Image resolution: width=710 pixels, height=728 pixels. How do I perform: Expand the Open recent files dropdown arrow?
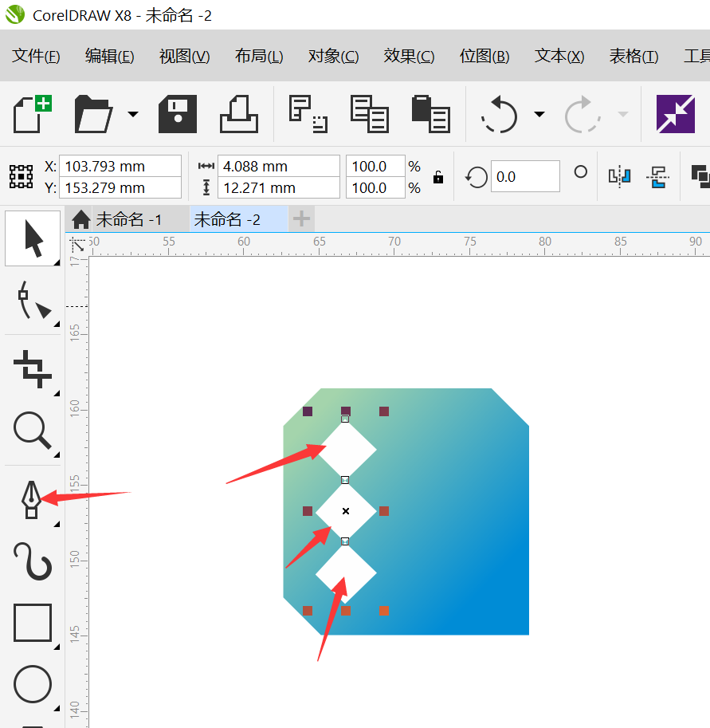(x=133, y=114)
